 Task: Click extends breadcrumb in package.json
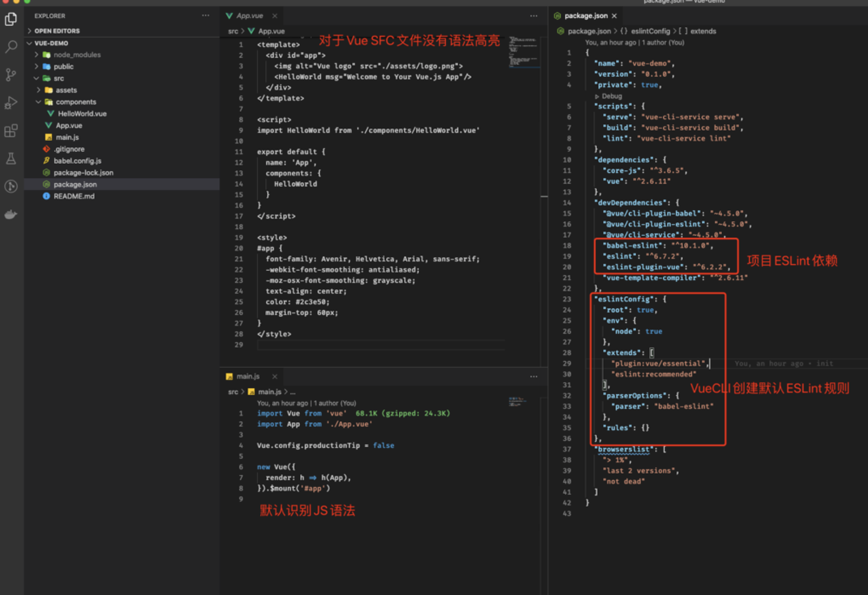[x=703, y=31]
